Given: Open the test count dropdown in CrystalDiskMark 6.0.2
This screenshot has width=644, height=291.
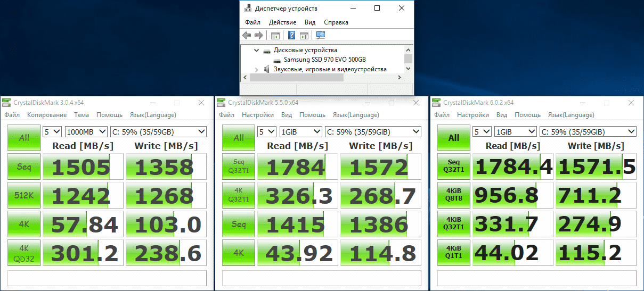Looking at the screenshot, I should coord(482,132).
